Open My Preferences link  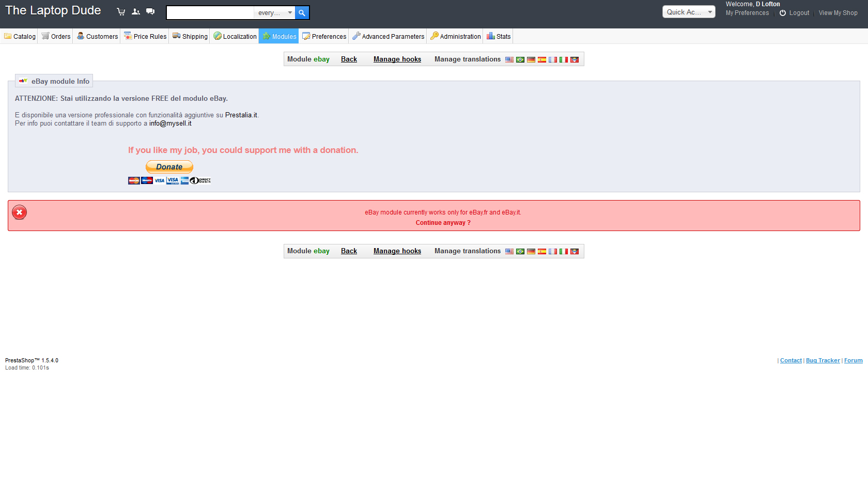pos(747,13)
